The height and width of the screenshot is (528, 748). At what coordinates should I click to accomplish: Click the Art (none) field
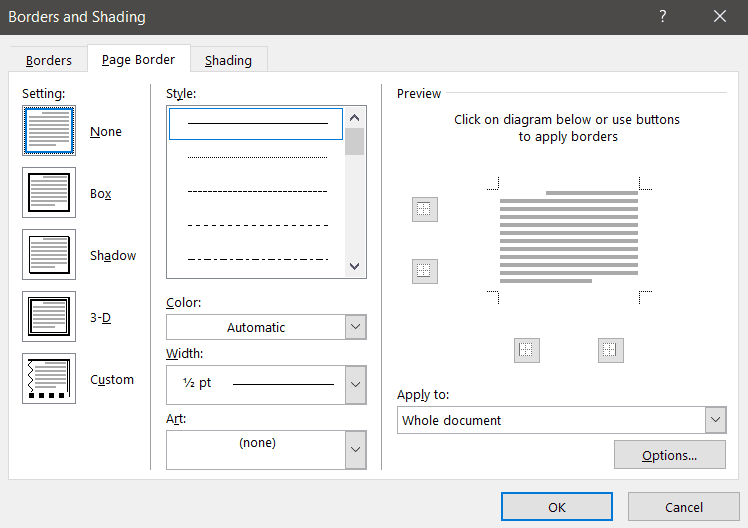point(256,449)
